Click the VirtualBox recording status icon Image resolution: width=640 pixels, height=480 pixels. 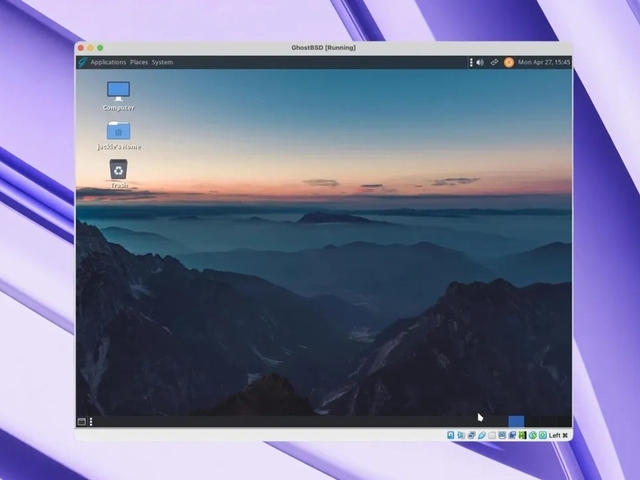[x=512, y=435]
